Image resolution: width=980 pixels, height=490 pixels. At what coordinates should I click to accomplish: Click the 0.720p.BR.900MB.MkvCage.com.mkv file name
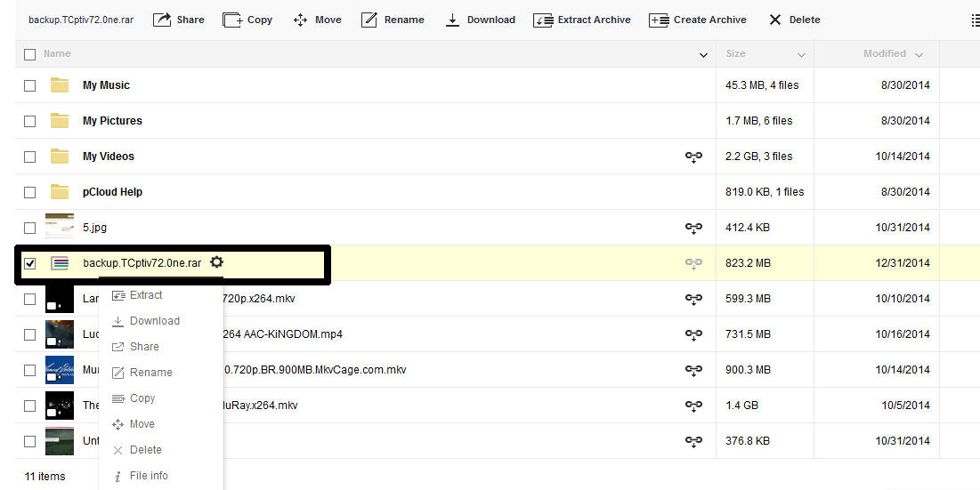pyautogui.click(x=315, y=370)
